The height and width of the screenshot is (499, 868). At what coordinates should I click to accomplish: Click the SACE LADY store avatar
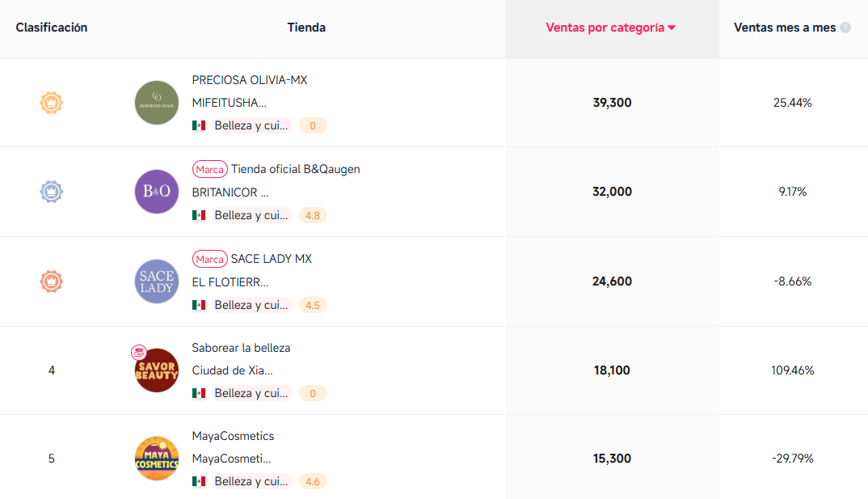click(157, 281)
